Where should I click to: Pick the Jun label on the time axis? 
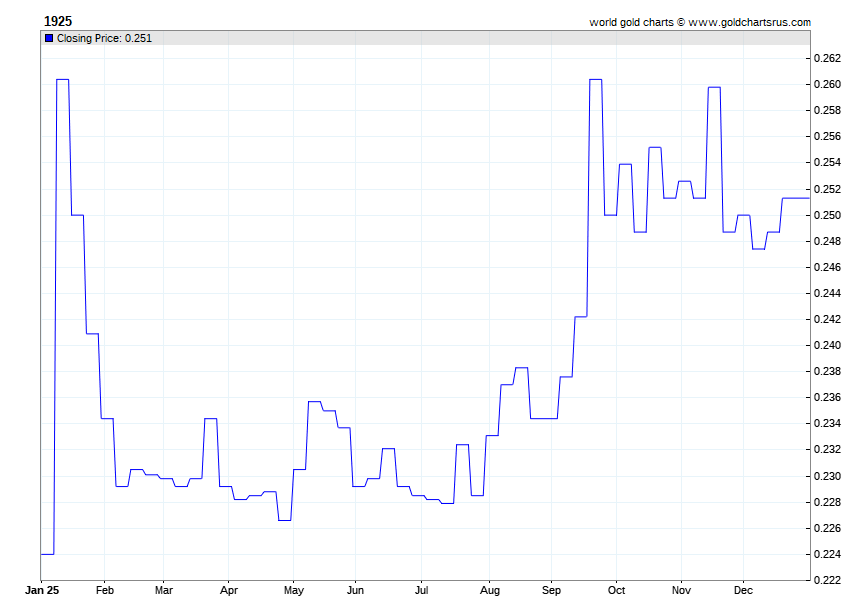(x=355, y=591)
